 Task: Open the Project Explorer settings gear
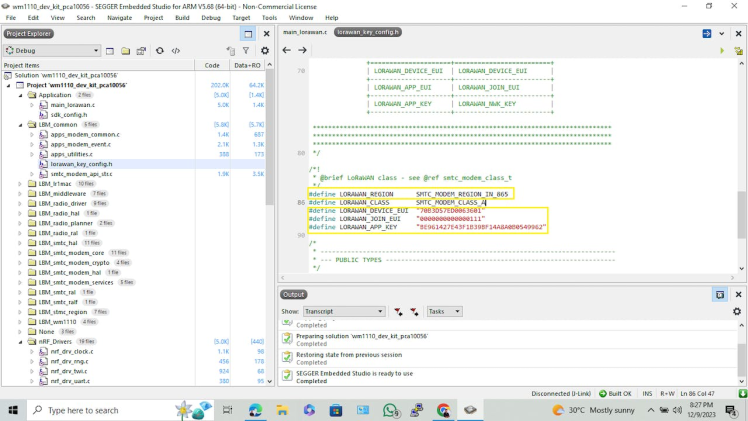point(264,50)
